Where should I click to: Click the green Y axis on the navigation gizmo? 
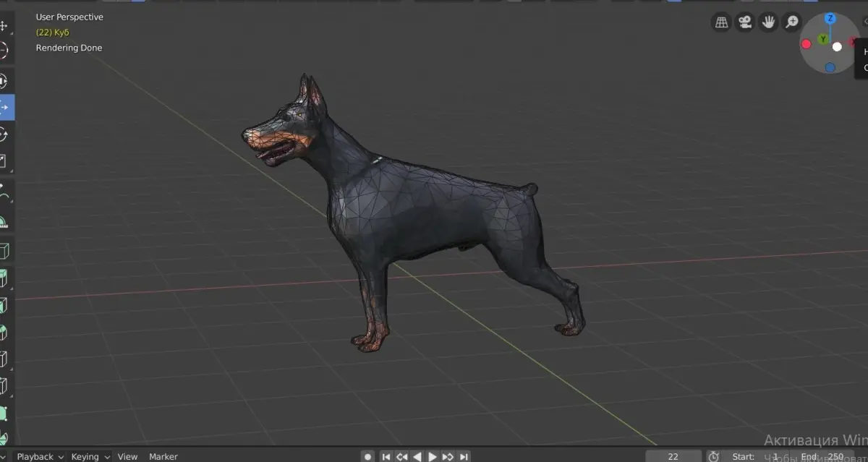[x=823, y=38]
